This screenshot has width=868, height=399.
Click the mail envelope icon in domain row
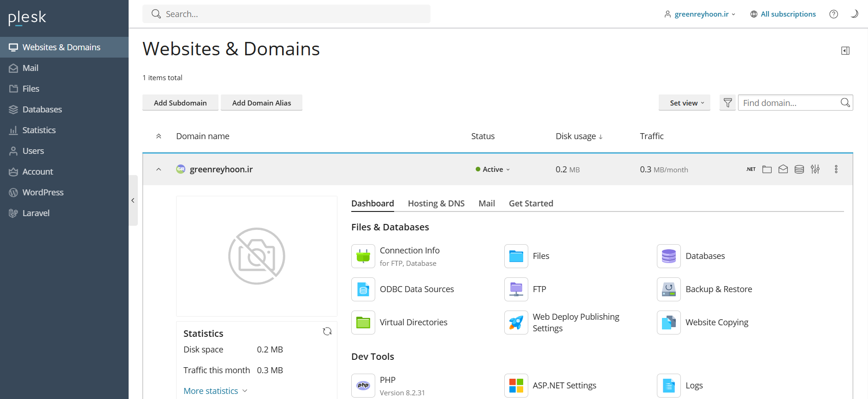[x=783, y=169]
